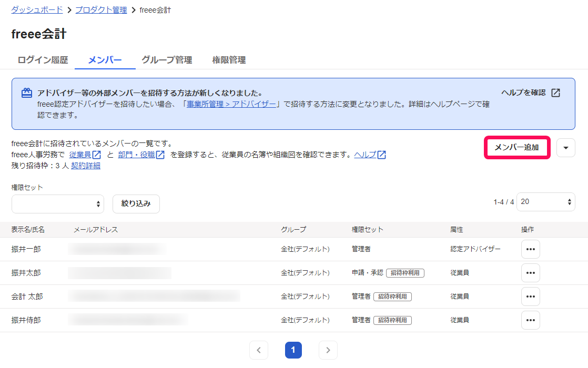
Task: Open the actions menu for 会計 太郎
Action: click(x=531, y=297)
